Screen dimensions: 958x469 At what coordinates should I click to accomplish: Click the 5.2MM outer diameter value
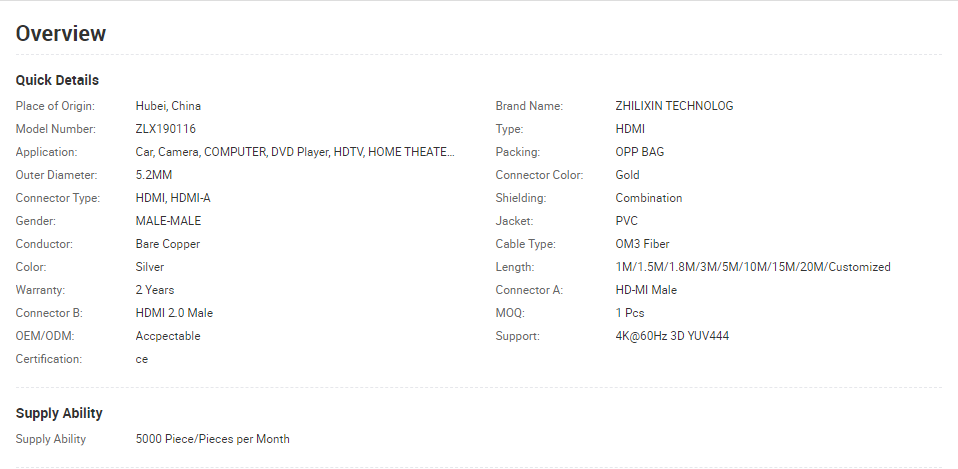pyautogui.click(x=154, y=175)
